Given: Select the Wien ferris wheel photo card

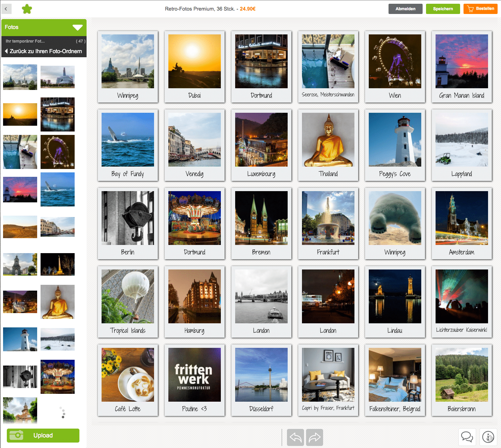Looking at the screenshot, I should (x=395, y=67).
